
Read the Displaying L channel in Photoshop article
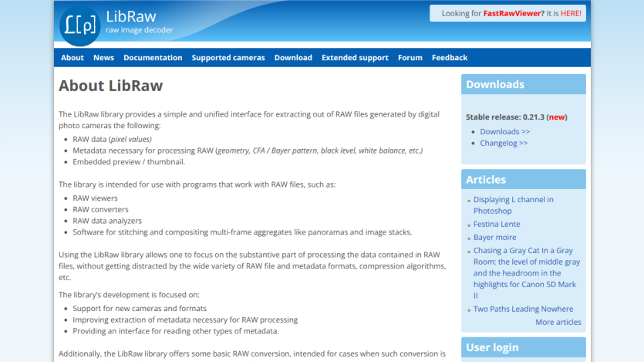tap(514, 205)
